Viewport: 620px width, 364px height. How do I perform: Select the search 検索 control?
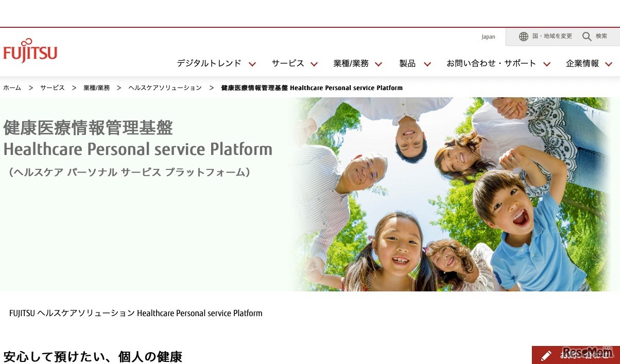596,36
